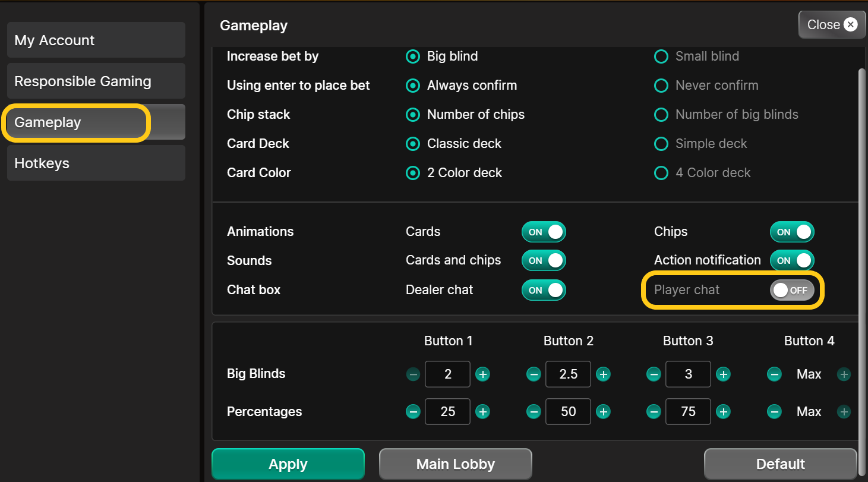Decrease Button 2 Big Blinds value
Viewport: 868px width, 482px height.
[534, 374]
